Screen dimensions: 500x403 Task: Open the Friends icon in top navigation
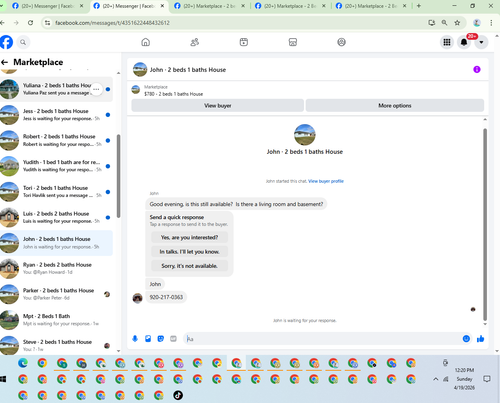tap(195, 42)
